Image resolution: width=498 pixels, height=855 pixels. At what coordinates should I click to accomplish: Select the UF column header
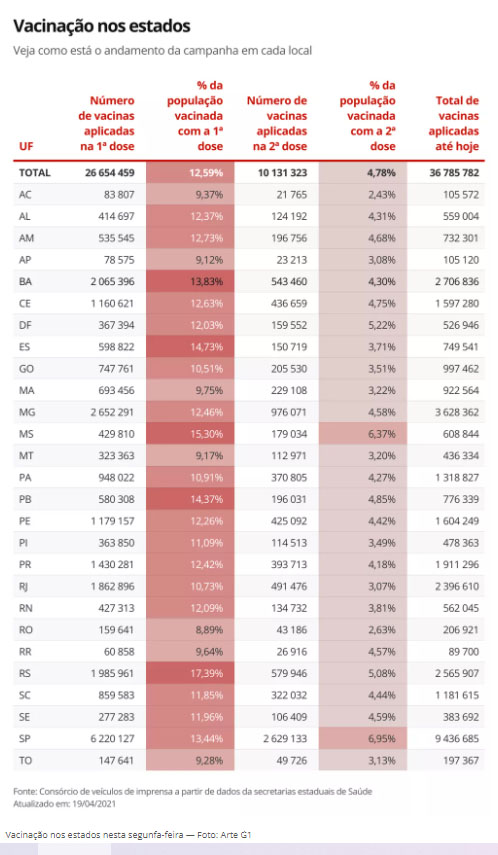point(26,147)
